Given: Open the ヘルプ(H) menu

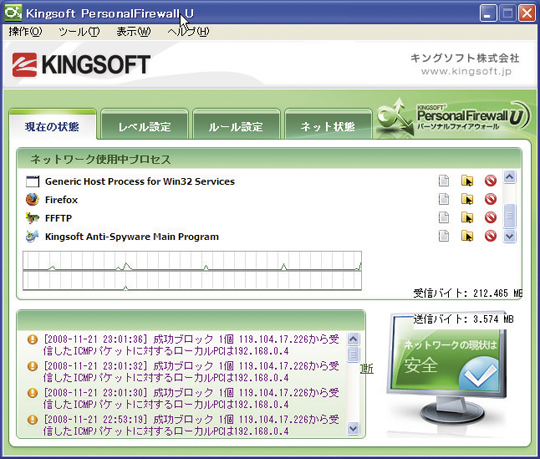Looking at the screenshot, I should pos(188,32).
